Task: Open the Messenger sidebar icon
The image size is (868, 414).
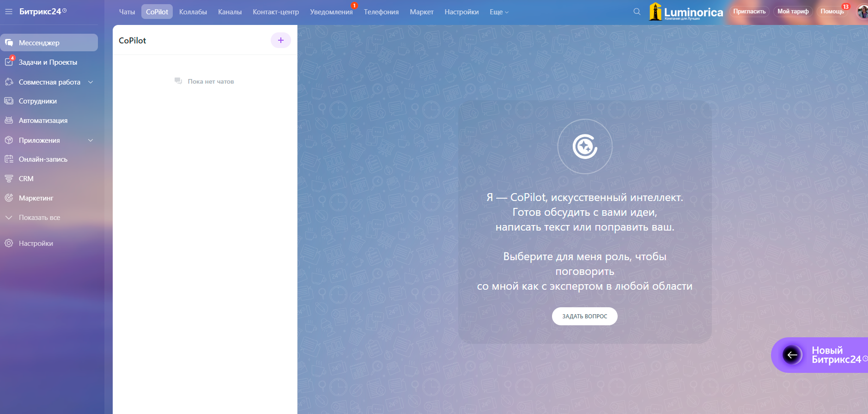Action: pos(9,43)
